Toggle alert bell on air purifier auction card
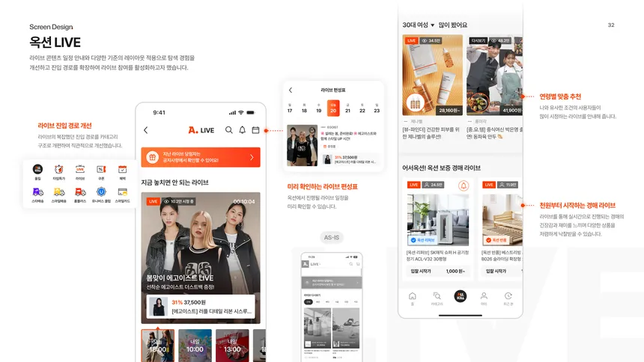The width and height of the screenshot is (644, 362). pyautogui.click(x=464, y=185)
